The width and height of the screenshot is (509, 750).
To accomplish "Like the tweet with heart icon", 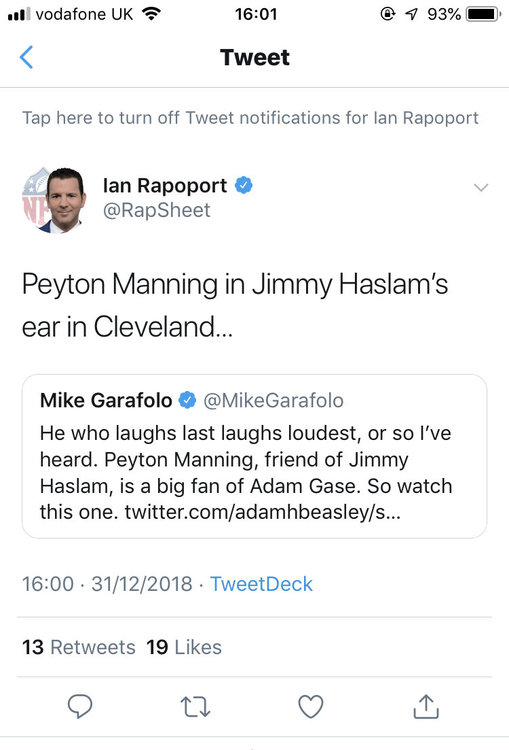I will 311,706.
